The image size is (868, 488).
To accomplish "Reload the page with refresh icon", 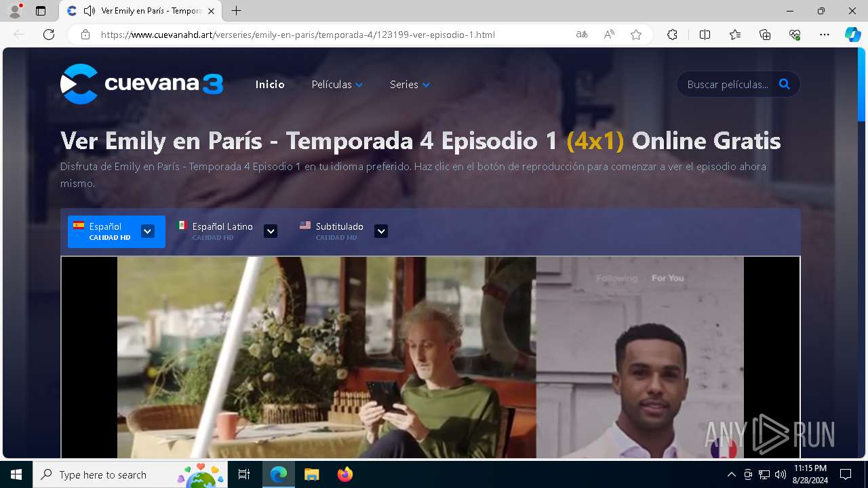I will (49, 35).
